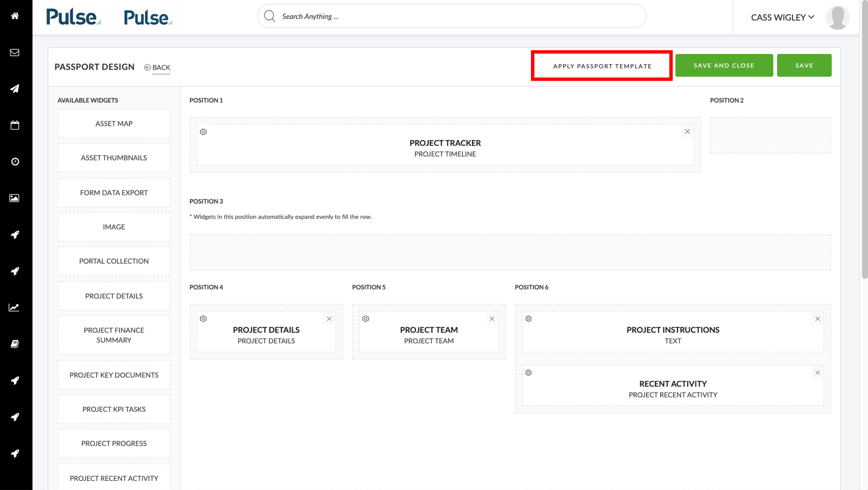Open settings gear of Project Details widget
The width and height of the screenshot is (868, 490).
(203, 319)
